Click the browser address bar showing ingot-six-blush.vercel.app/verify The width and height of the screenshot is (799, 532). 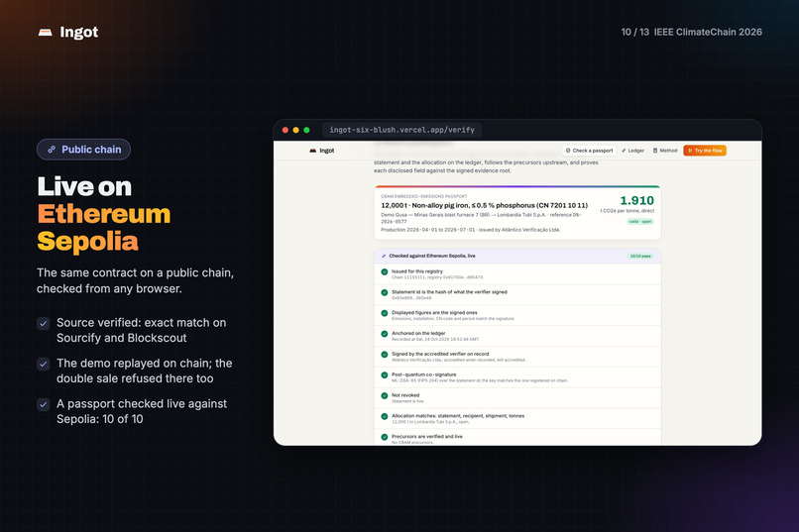[x=402, y=130]
